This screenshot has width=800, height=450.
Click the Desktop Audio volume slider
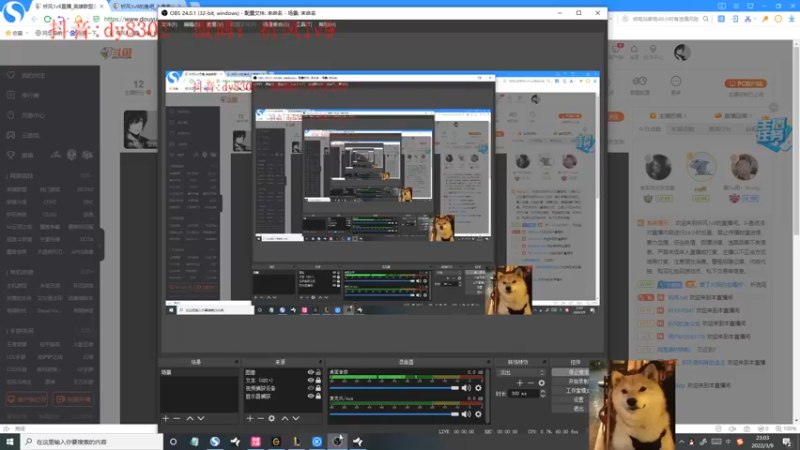(394, 388)
